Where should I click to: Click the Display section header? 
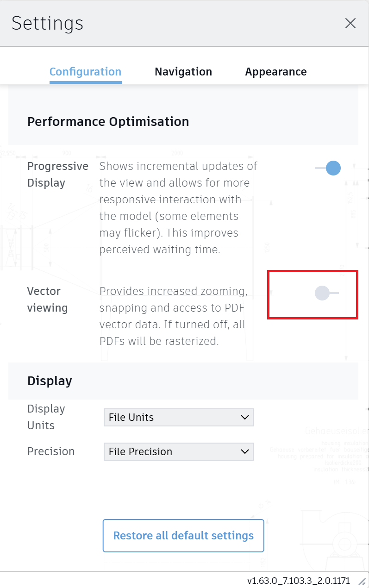tap(49, 381)
